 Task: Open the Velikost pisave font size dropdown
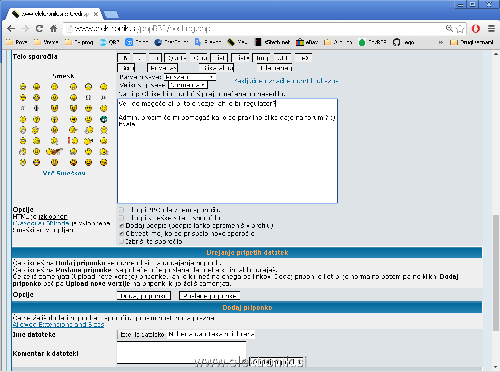(x=188, y=85)
